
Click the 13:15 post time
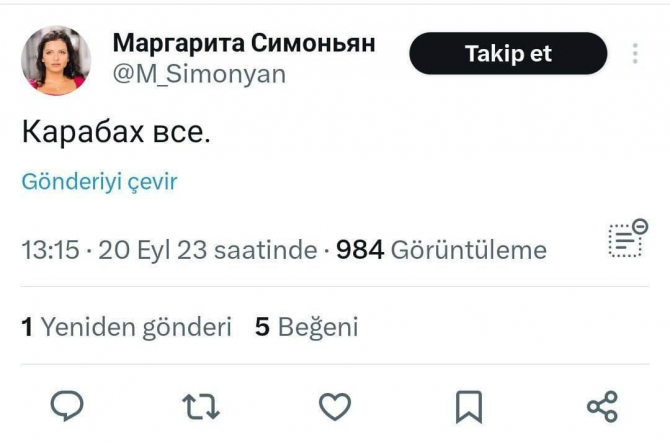[x=50, y=250]
